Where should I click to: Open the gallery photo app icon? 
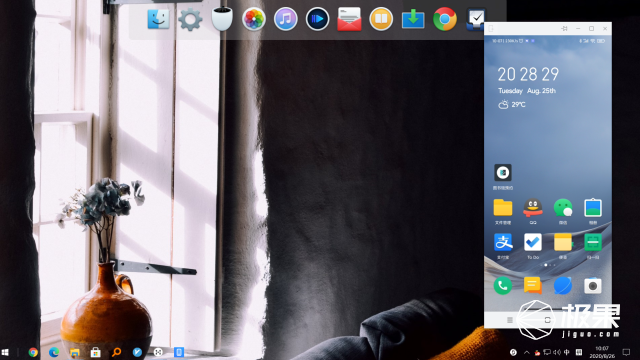click(x=593, y=208)
